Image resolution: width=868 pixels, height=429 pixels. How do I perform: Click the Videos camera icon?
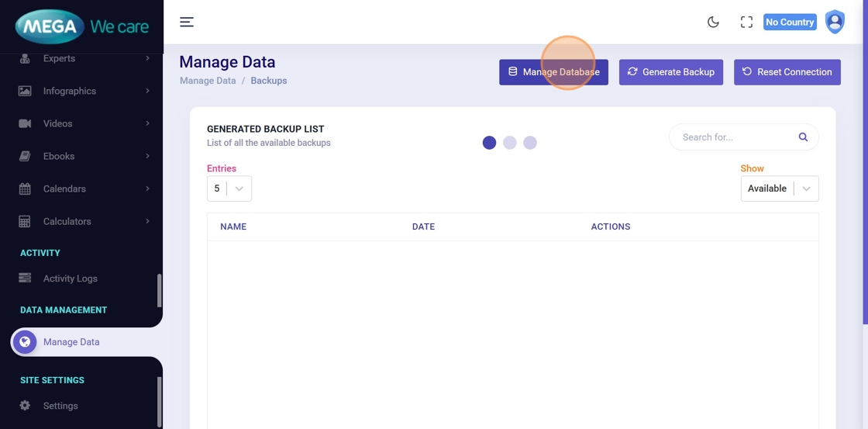pos(25,123)
